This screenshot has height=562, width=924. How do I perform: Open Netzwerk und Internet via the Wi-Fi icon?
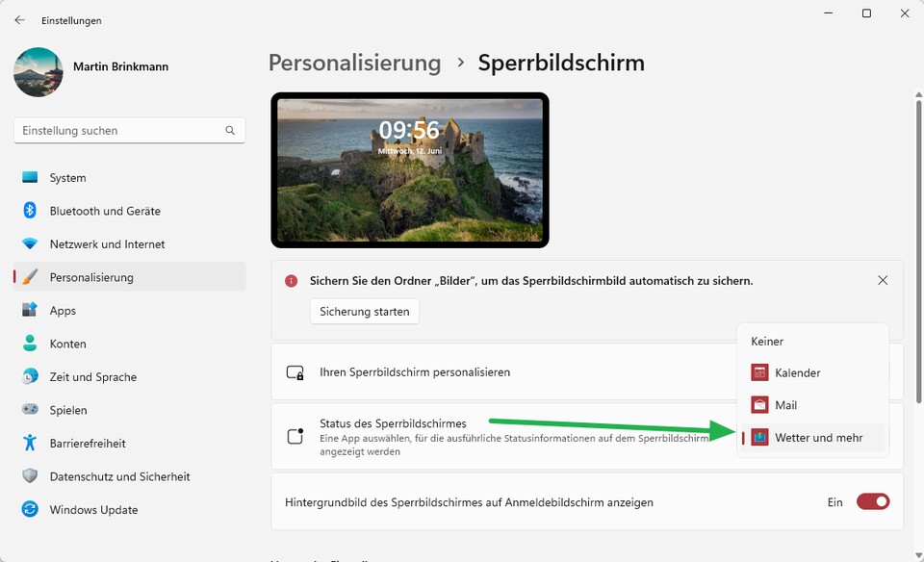coord(32,243)
